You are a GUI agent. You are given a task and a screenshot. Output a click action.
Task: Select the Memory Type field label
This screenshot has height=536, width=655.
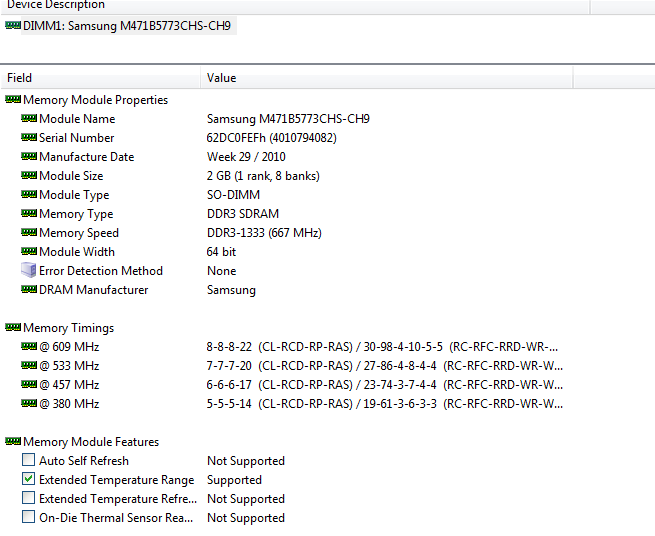76,214
